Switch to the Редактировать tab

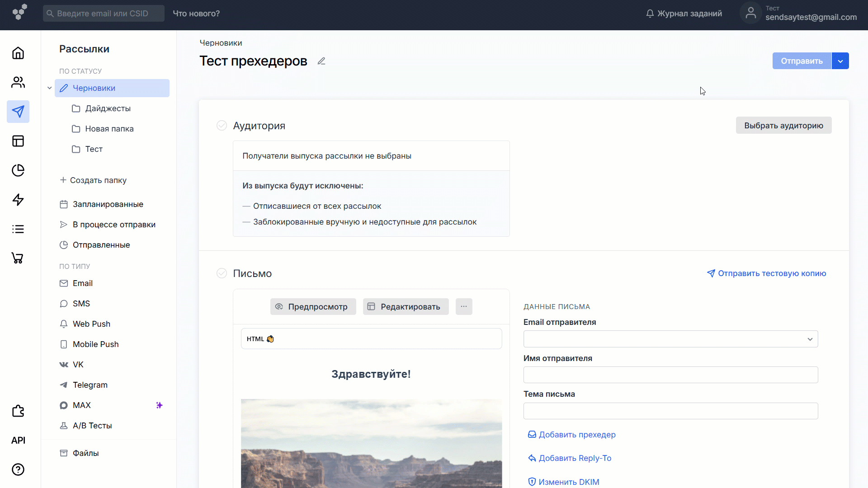(x=405, y=306)
